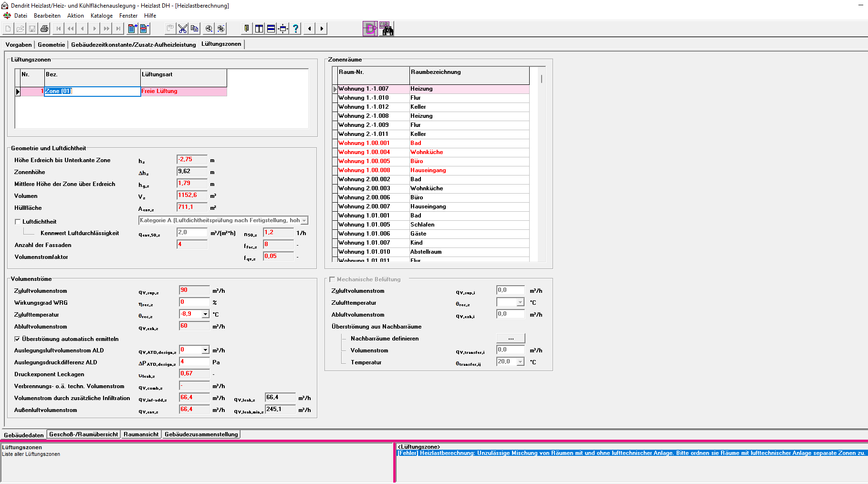
Task: Click the zoom-in magnifier toolbar icon
Action: [x=209, y=29]
